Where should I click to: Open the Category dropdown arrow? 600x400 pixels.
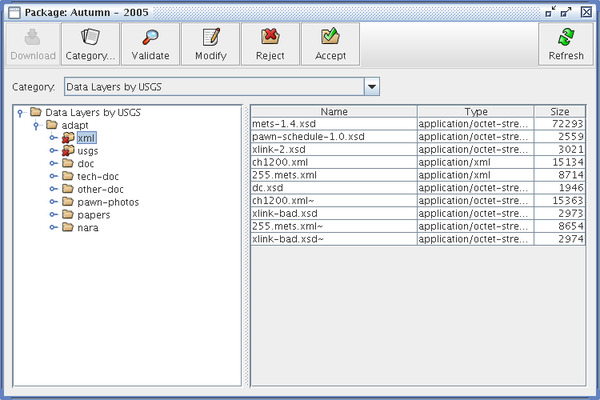[x=372, y=87]
